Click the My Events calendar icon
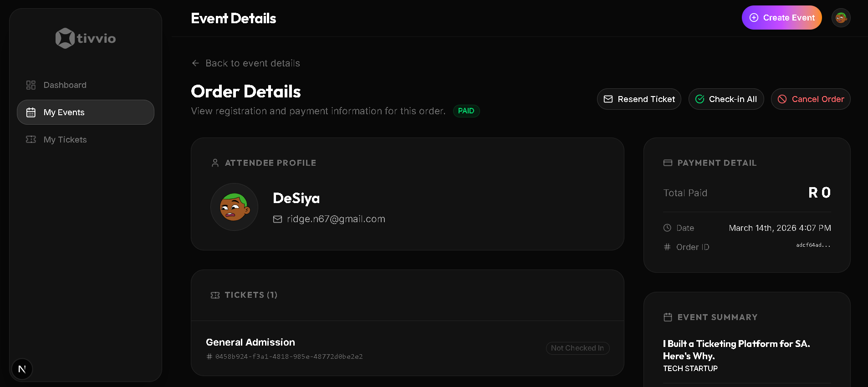Viewport: 868px width, 387px height. [31, 112]
